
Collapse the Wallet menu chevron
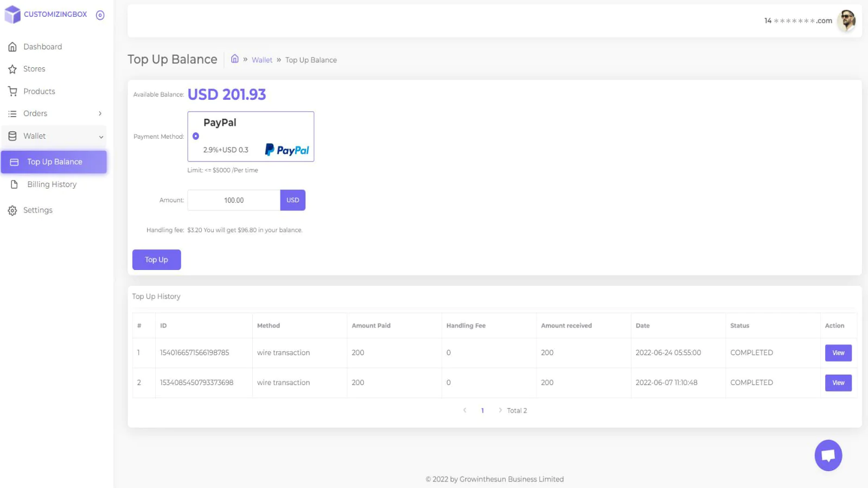(x=101, y=137)
